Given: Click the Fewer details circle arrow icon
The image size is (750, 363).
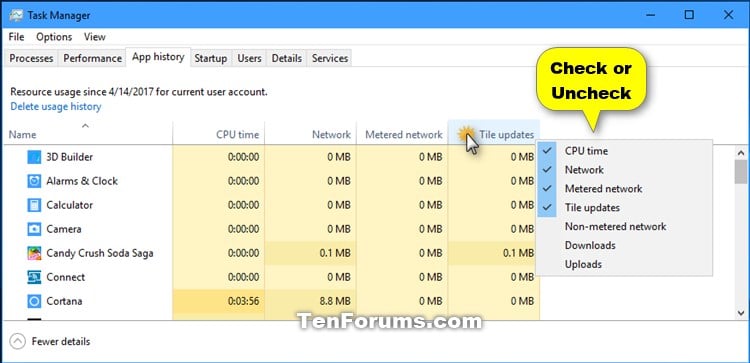Looking at the screenshot, I should tap(18, 341).
